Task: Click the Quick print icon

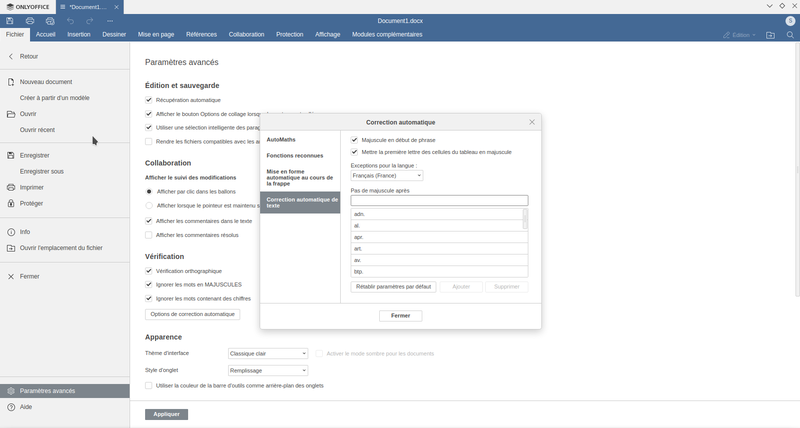Action: (x=50, y=20)
